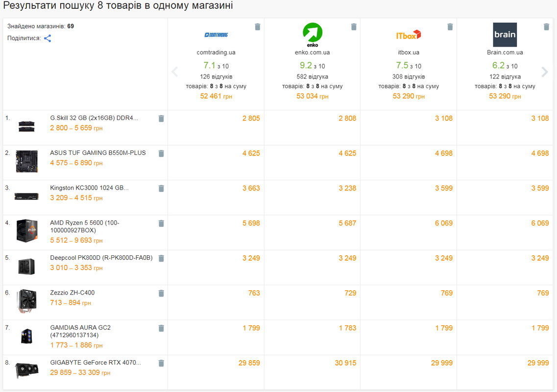
Task: Delete GAMDIAS AURA GC2 row via trash icon
Action: click(x=161, y=328)
